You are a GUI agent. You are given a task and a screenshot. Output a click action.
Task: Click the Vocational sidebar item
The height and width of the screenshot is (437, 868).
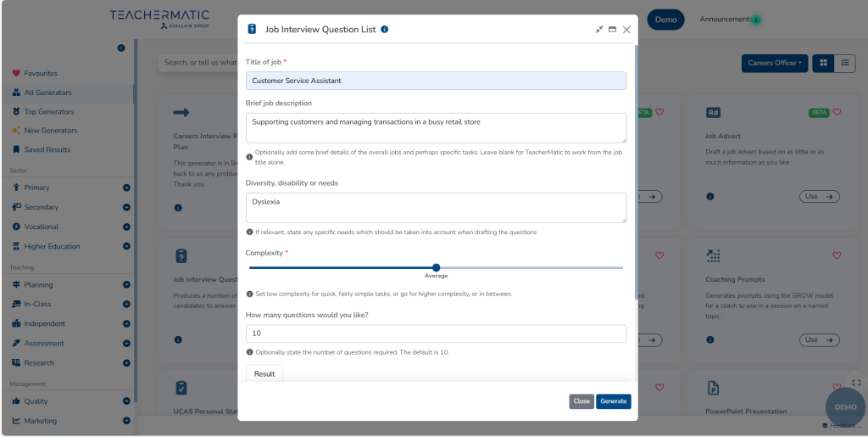[x=41, y=227]
